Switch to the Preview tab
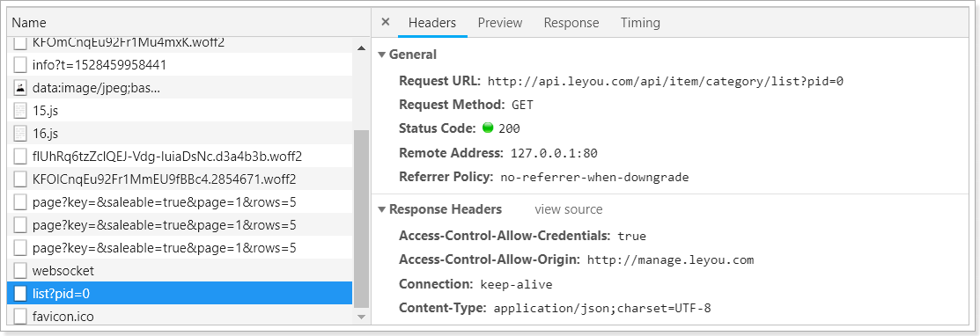This screenshot has width=980, height=336. point(500,23)
